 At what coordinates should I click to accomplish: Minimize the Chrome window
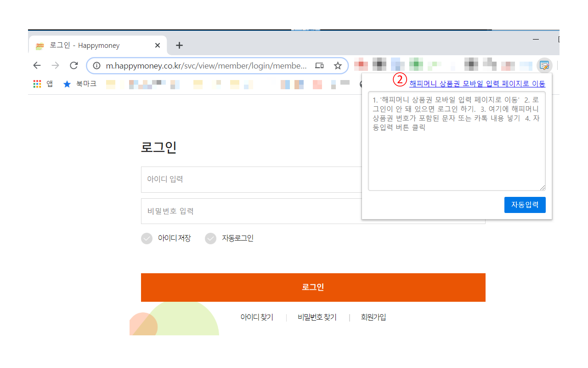click(536, 40)
